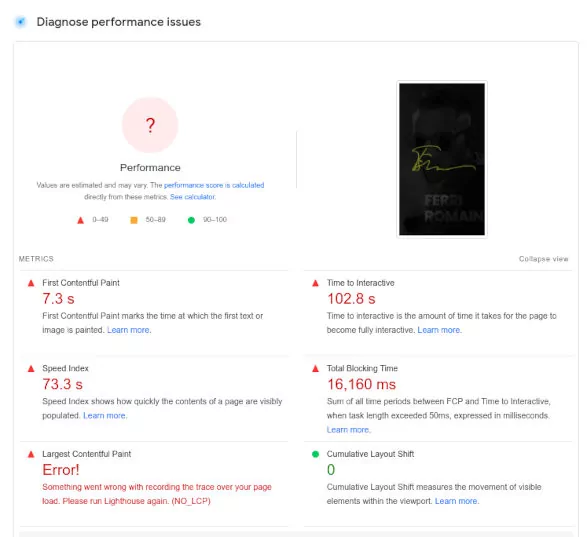
Task: Click red triangle beside Largest Contentful Paint
Action: [x=31, y=454]
